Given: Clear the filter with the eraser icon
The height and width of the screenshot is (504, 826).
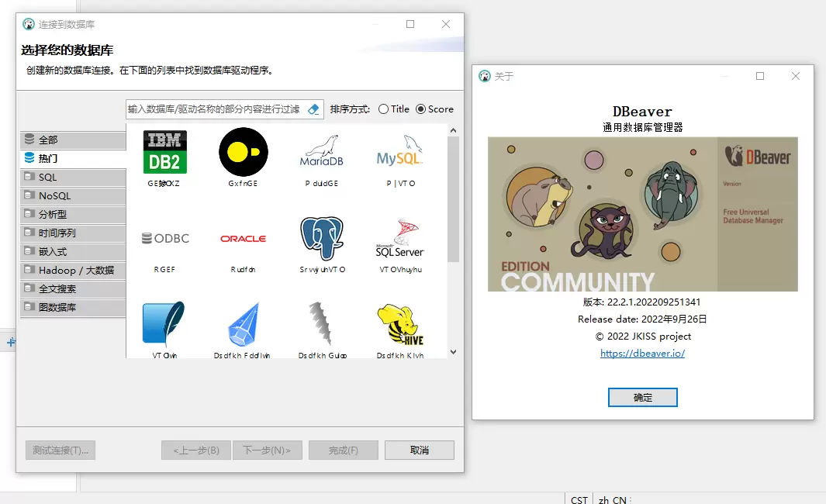Looking at the screenshot, I should (313, 109).
